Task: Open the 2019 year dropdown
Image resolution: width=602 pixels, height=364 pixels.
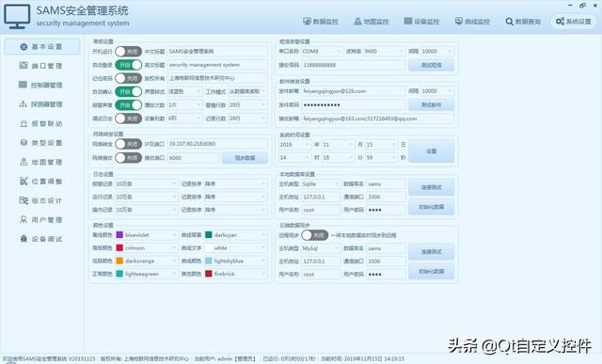Action: (x=294, y=144)
